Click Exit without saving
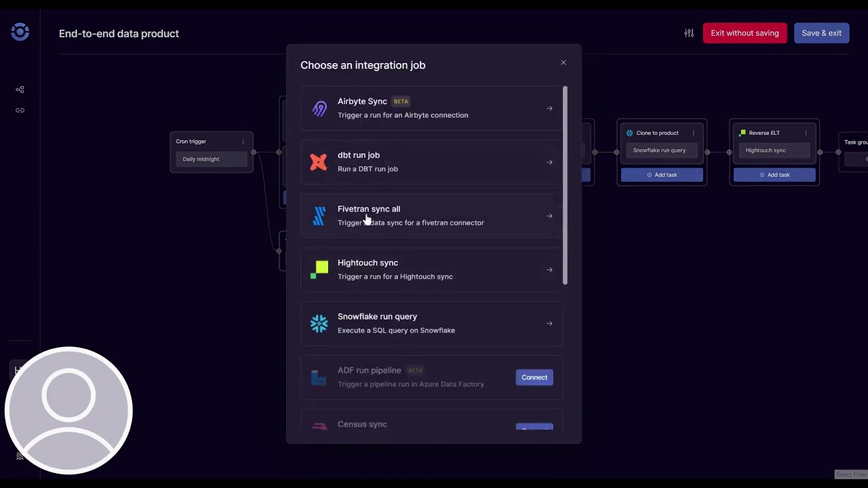868x488 pixels. [x=745, y=33]
